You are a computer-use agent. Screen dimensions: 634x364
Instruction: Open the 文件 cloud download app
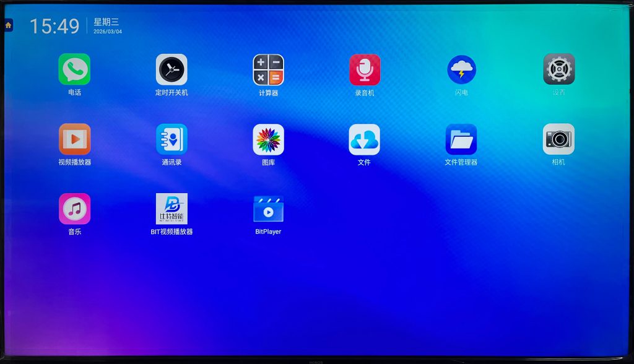coord(365,139)
